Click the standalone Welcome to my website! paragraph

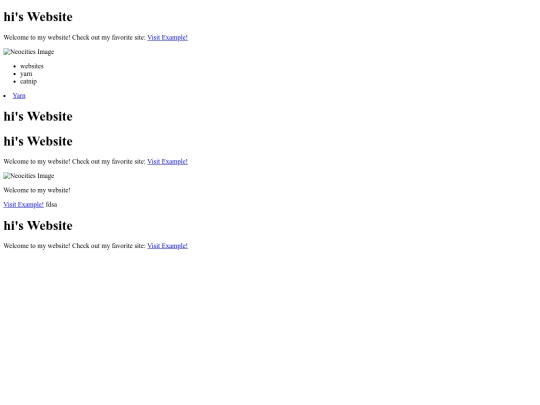[37, 190]
